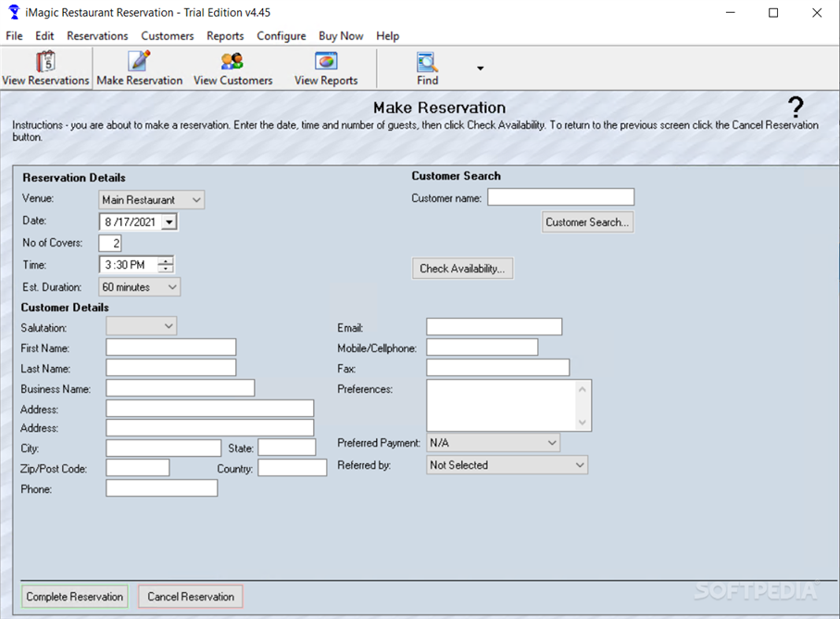
Task: Expand the Est. Duration dropdown
Action: (139, 287)
